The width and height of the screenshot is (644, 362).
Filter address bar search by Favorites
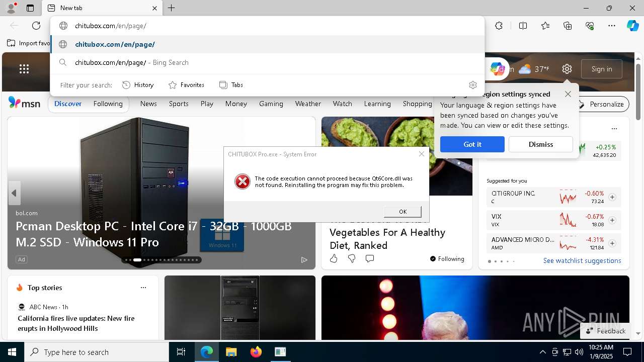click(x=186, y=85)
